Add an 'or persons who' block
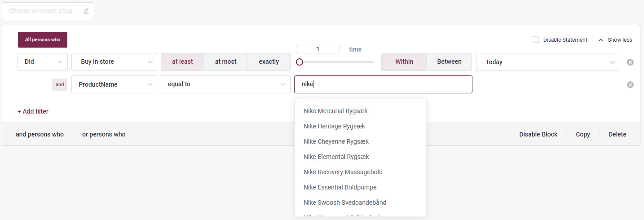Image resolution: width=644 pixels, height=220 pixels. click(104, 134)
